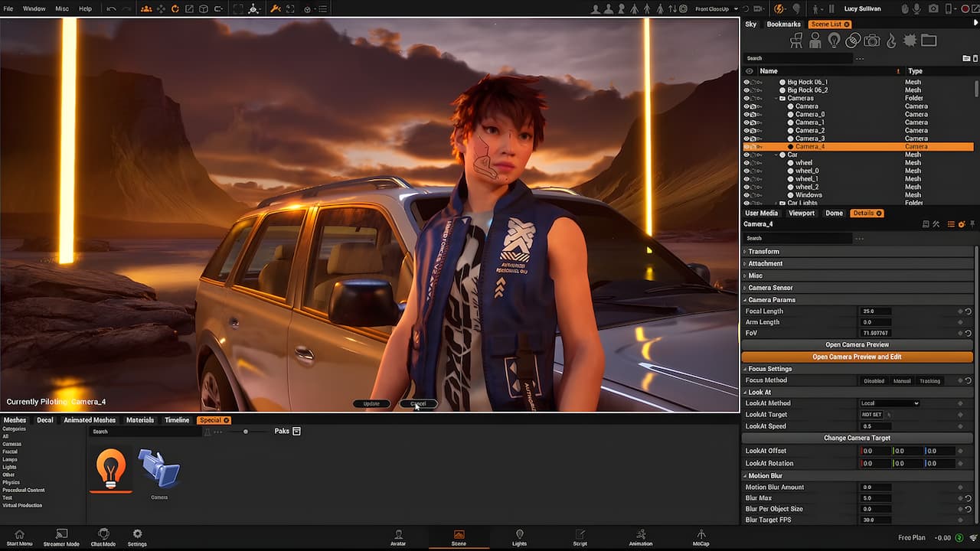The image size is (980, 551).
Task: Filter scene list by lights bulb icon
Action: click(x=835, y=41)
